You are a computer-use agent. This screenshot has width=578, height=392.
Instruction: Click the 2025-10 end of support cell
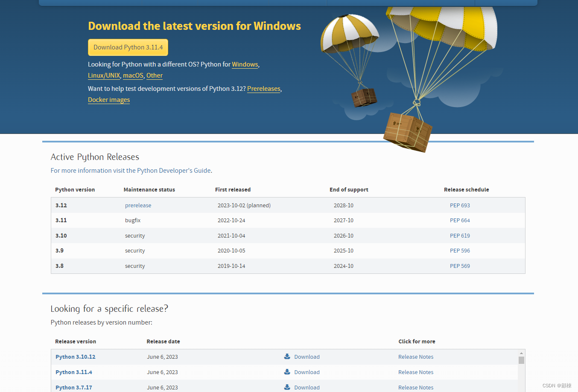click(344, 251)
